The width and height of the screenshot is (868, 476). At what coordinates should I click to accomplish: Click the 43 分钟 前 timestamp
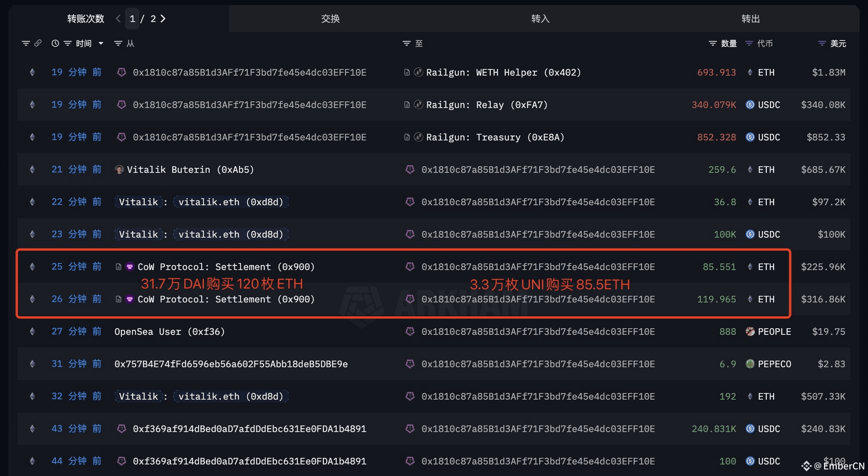click(x=76, y=429)
